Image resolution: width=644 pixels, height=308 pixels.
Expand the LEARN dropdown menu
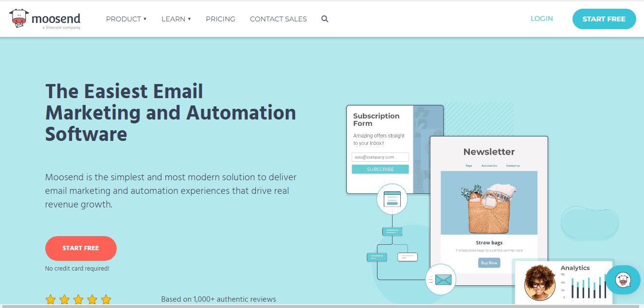pyautogui.click(x=176, y=19)
